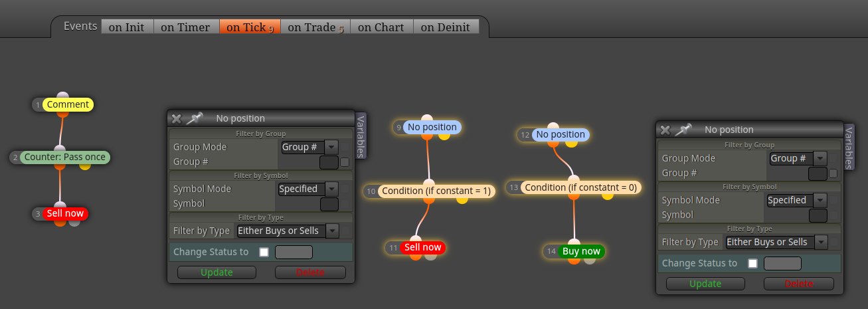Switch to the on Init events tab

click(126, 27)
